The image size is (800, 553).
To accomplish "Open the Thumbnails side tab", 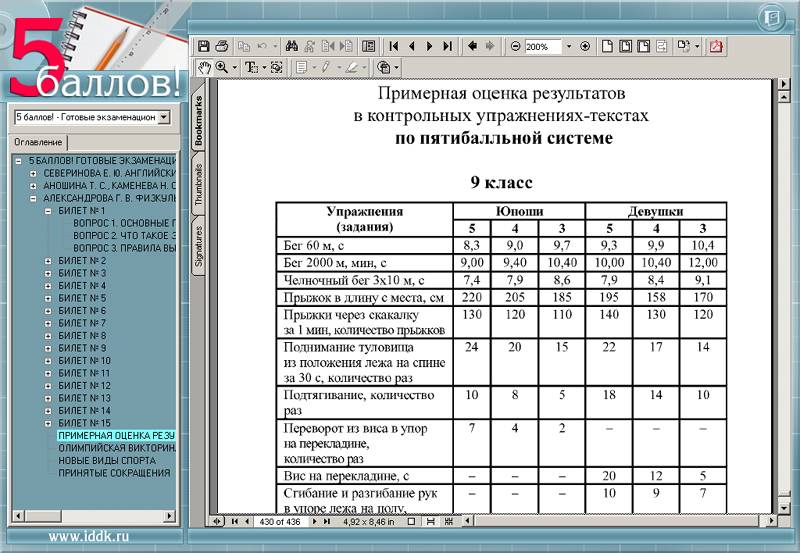I will (x=198, y=184).
